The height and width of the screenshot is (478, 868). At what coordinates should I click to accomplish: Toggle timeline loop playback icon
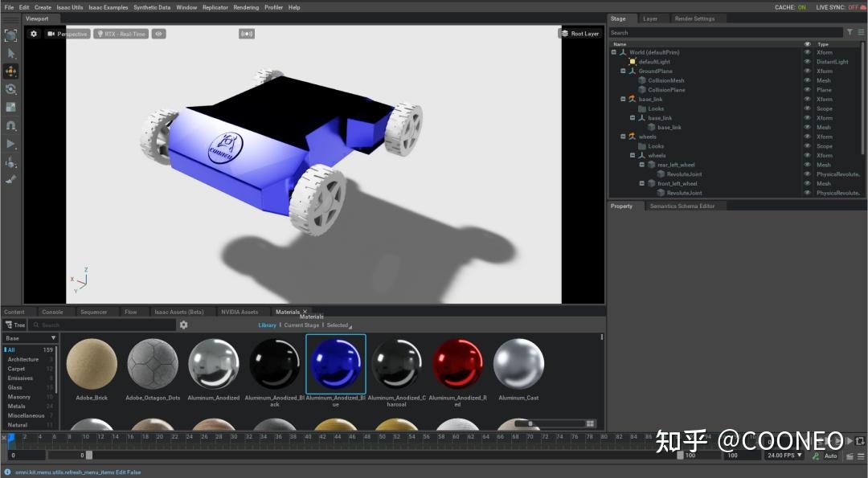(x=860, y=442)
